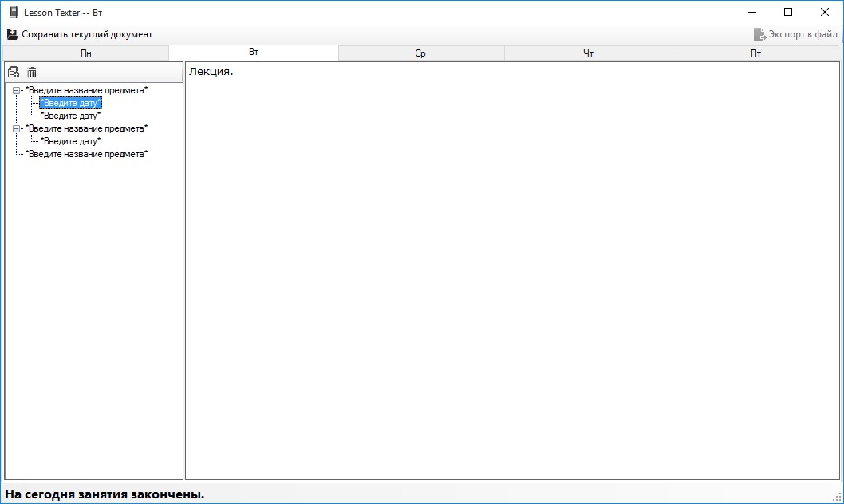Click the trash delete icon
The width and height of the screenshot is (844, 504).
(x=32, y=72)
